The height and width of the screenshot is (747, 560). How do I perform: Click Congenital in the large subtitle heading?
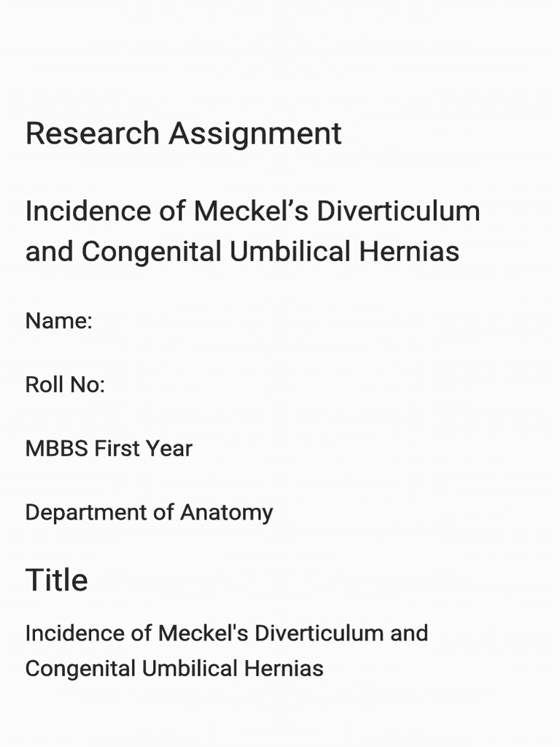(x=152, y=252)
